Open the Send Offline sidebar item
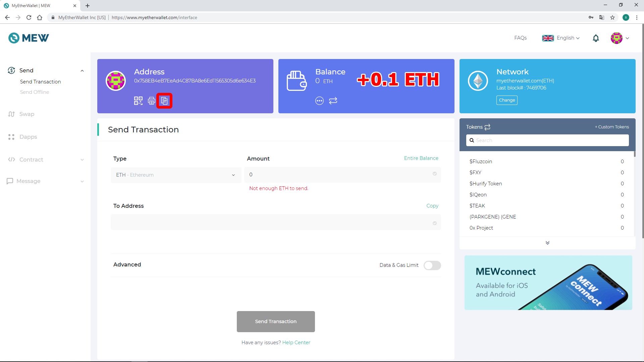This screenshot has width=644, height=362. point(35,92)
